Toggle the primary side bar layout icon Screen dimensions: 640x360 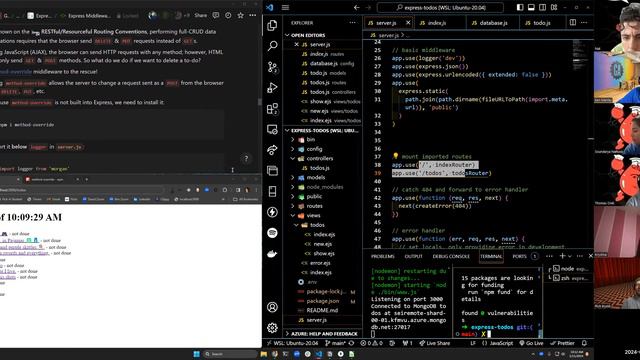coord(520,7)
